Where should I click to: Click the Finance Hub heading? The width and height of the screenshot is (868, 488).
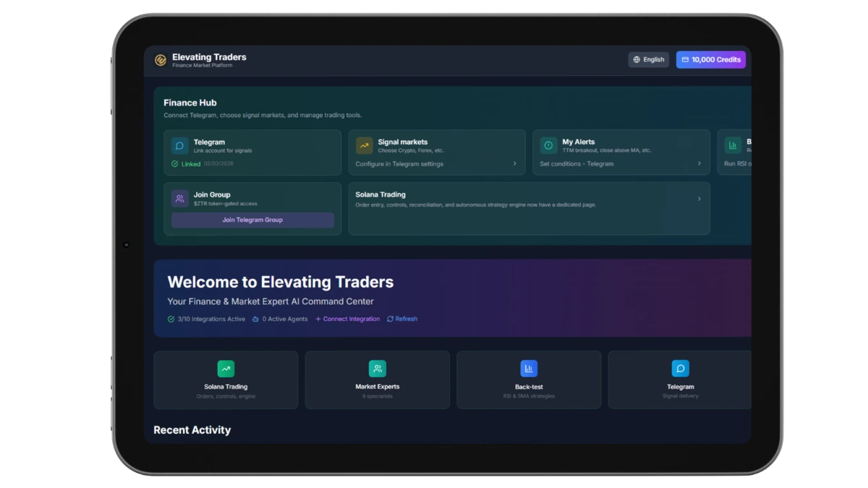190,103
